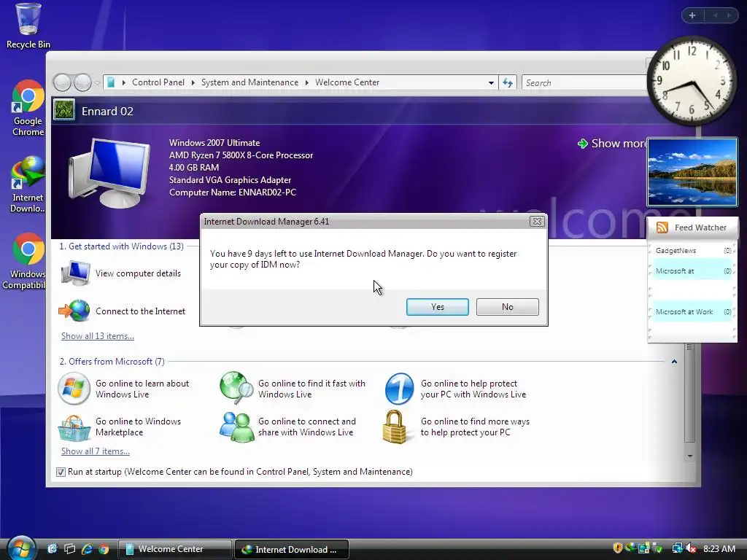The width and height of the screenshot is (747, 560).
Task: Click the two-people Windows Live connect icon
Action: [x=236, y=427]
